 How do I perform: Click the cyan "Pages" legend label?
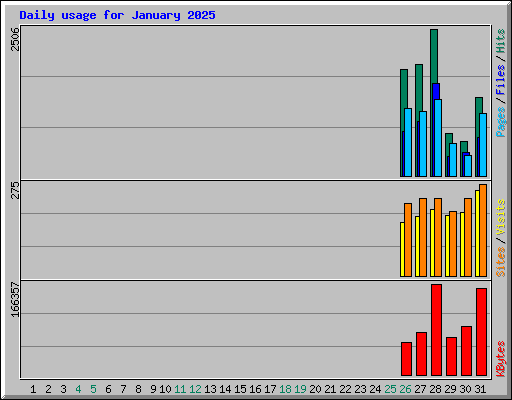[x=500, y=122]
